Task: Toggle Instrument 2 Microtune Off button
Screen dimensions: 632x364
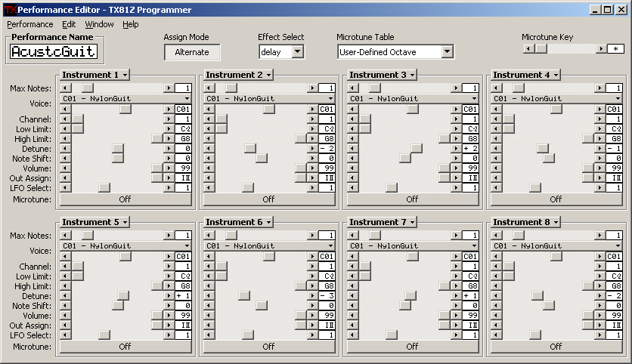Action: [x=269, y=199]
